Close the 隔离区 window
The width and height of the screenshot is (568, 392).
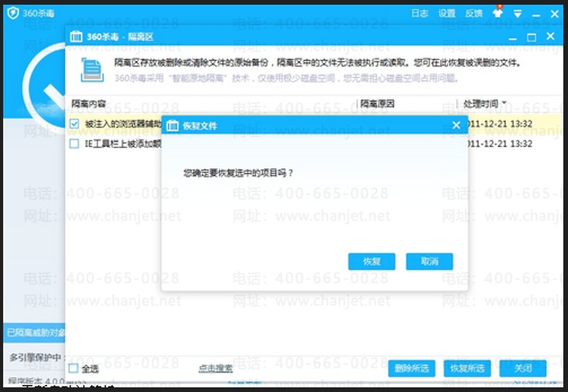point(550,36)
